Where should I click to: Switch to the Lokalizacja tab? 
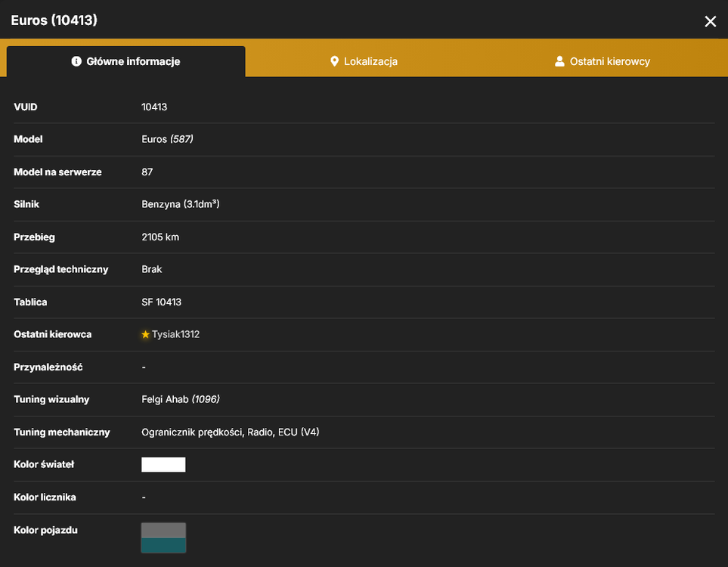(364, 61)
